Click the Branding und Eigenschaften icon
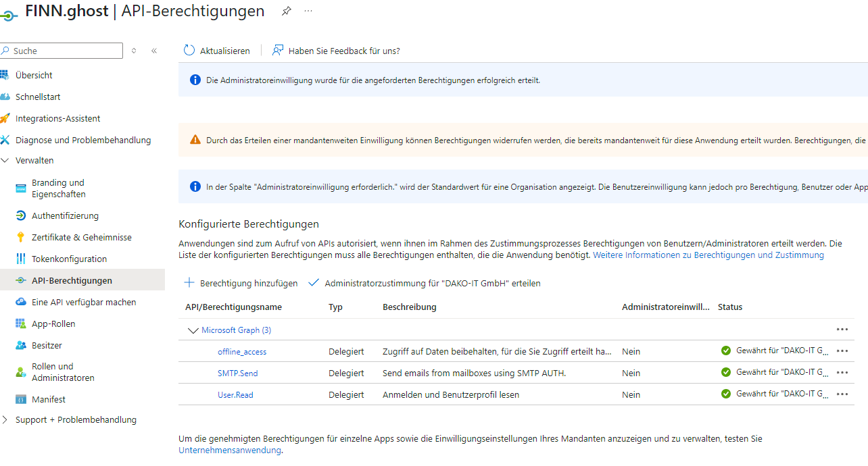868x466 pixels. point(20,188)
